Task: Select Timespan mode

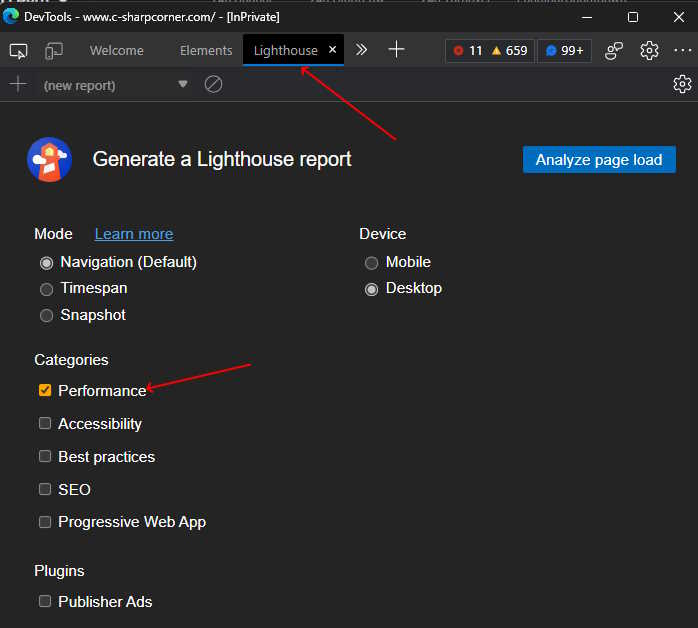Action: [x=46, y=289]
